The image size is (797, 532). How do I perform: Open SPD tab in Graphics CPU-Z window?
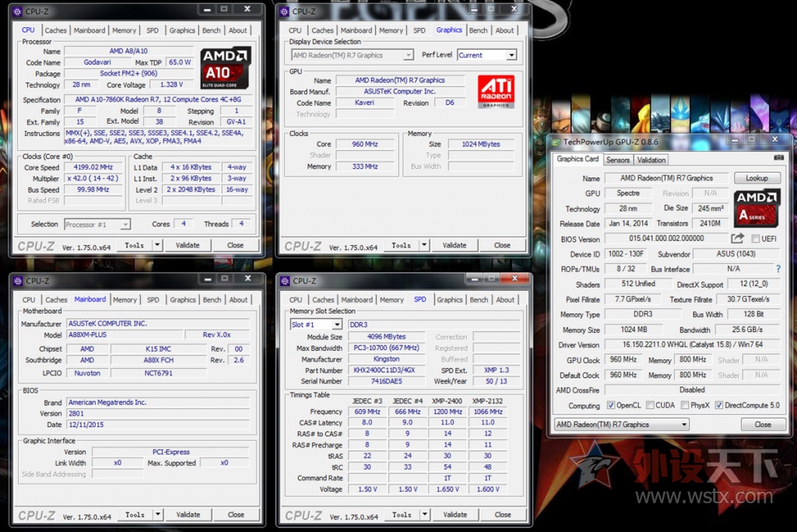point(420,30)
